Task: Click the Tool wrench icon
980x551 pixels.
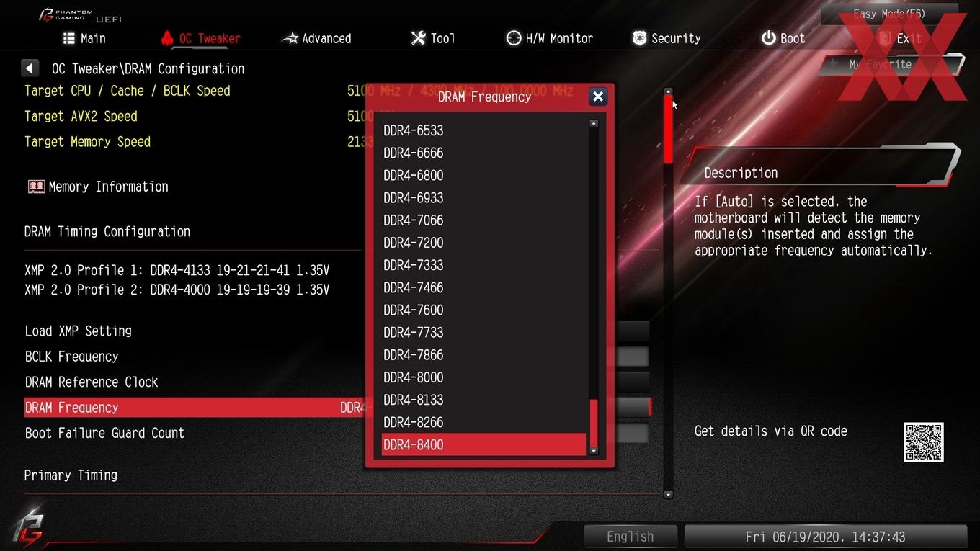Action: tap(418, 38)
